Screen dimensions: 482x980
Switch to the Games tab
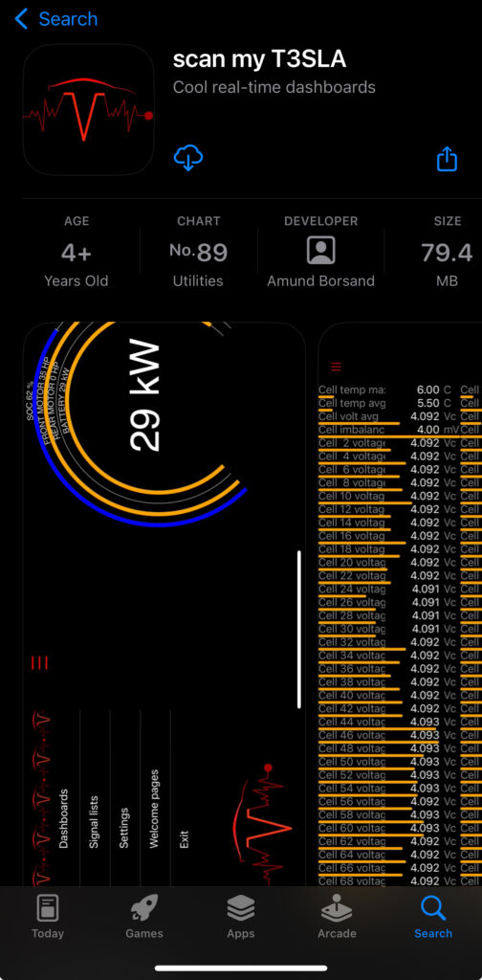pos(144,916)
